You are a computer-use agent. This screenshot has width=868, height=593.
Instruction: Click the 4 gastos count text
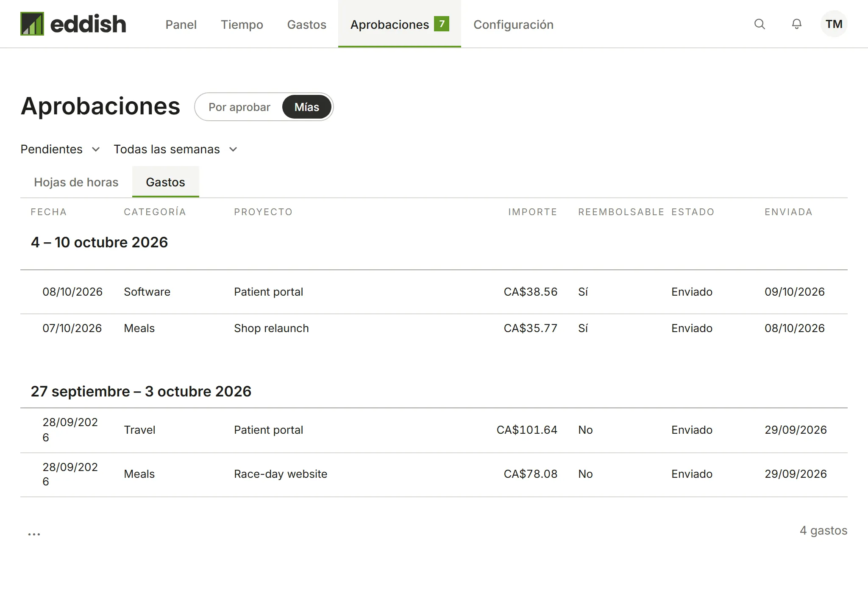pyautogui.click(x=823, y=530)
